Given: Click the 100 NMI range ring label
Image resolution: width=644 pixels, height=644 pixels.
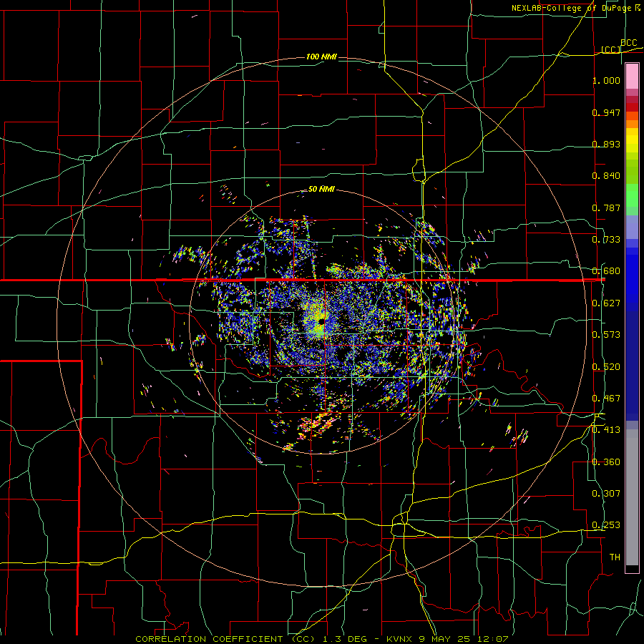Looking at the screenshot, I should point(321,57).
